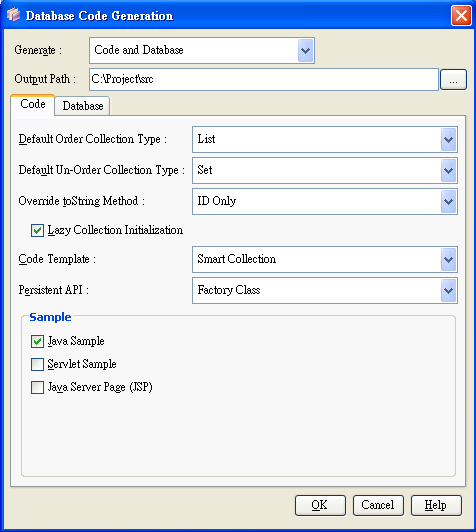Expand Default Un-Order Collection Type dropdown
476x532 pixels.
coord(448,170)
